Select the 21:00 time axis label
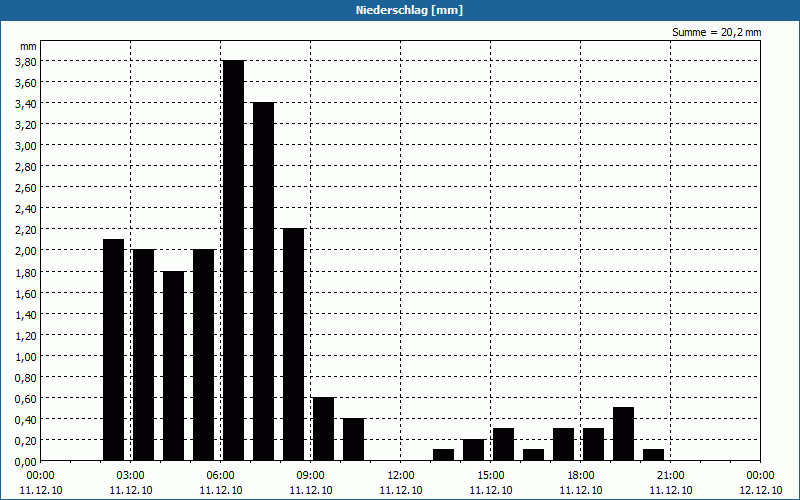The width and height of the screenshot is (800, 500). (x=671, y=475)
